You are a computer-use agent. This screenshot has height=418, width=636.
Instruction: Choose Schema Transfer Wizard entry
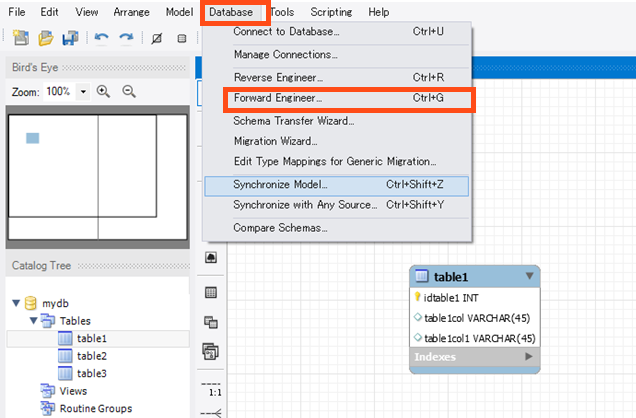(337, 121)
